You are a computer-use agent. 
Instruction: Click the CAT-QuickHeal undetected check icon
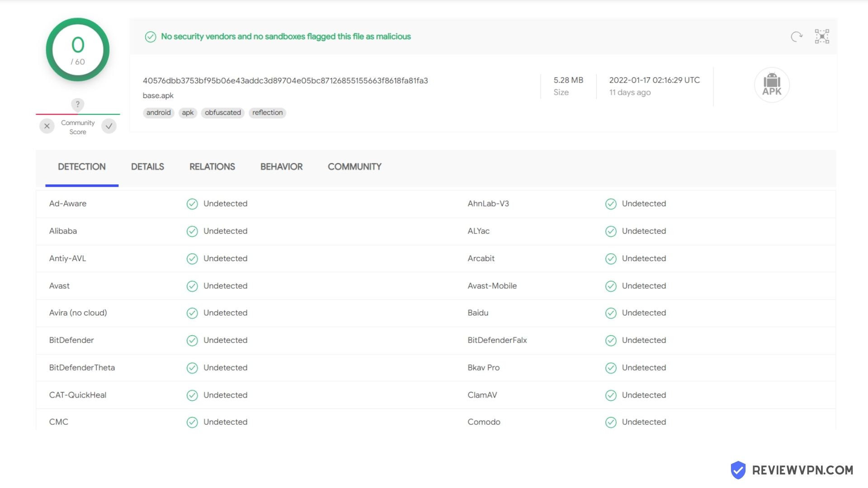coord(192,395)
